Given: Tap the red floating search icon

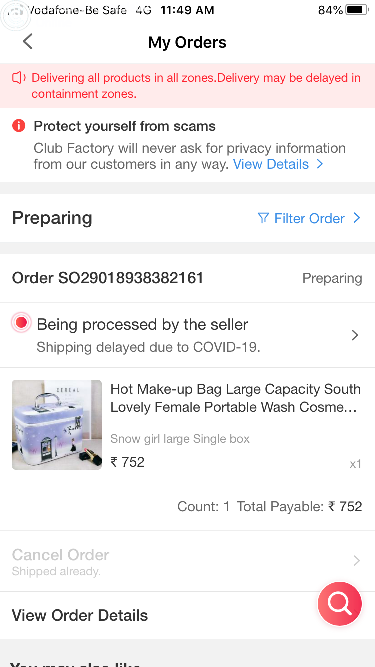Looking at the screenshot, I should pos(340,604).
